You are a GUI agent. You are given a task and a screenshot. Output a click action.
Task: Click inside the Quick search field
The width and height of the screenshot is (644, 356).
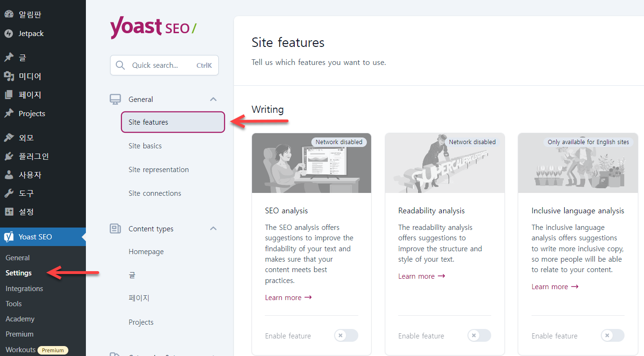[164, 65]
